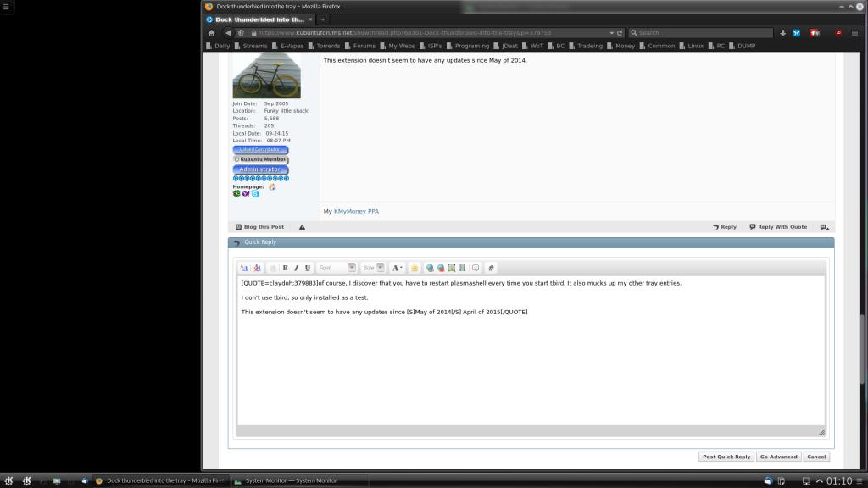The image size is (868, 488).
Task: Open the Font dropdown in editor
Action: tap(337, 268)
